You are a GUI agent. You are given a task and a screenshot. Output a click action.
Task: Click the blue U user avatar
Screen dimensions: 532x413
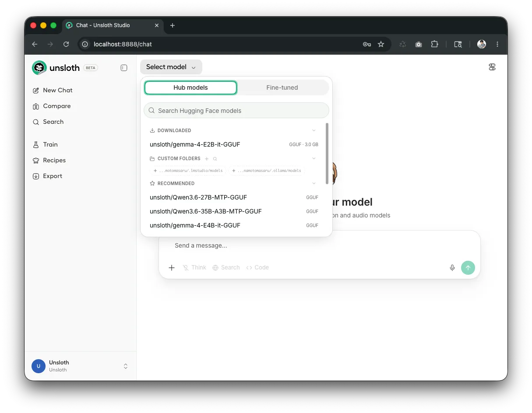pyautogui.click(x=39, y=366)
